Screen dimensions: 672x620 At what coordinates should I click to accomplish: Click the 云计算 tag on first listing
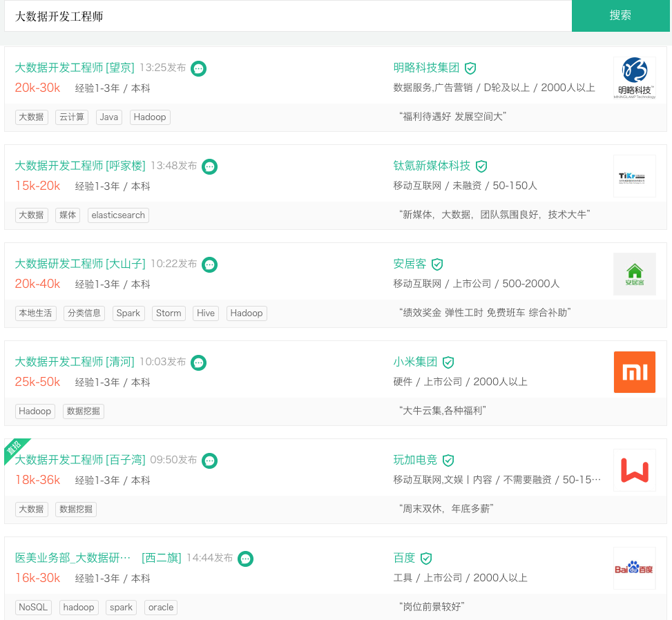tap(72, 117)
